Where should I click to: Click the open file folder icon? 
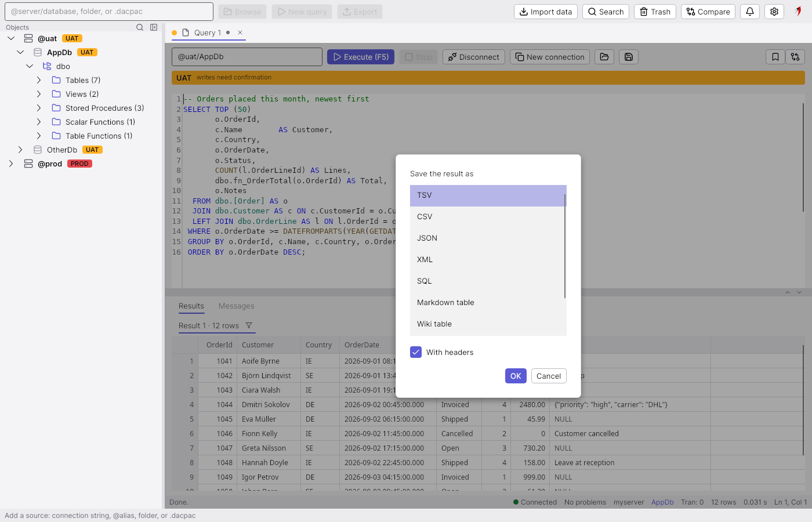(604, 57)
